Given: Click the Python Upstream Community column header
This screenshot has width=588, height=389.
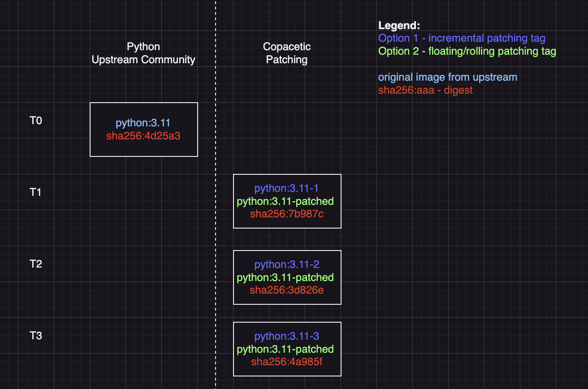Looking at the screenshot, I should [x=143, y=52].
